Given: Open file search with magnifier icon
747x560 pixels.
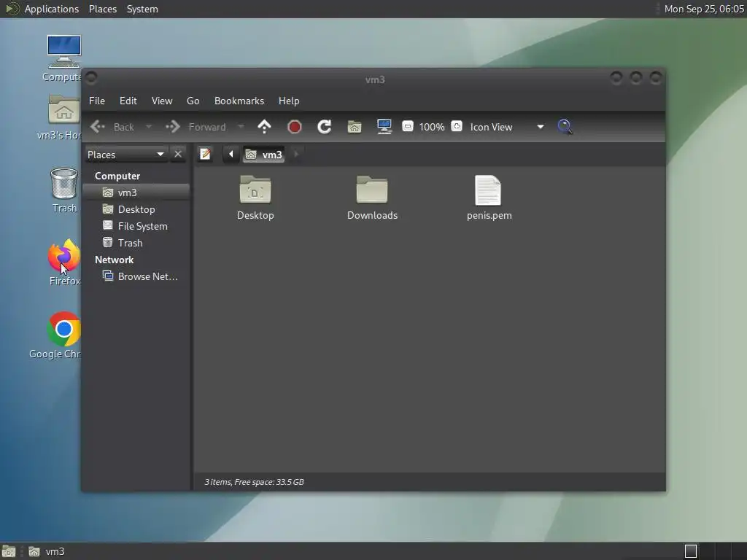Looking at the screenshot, I should (565, 127).
